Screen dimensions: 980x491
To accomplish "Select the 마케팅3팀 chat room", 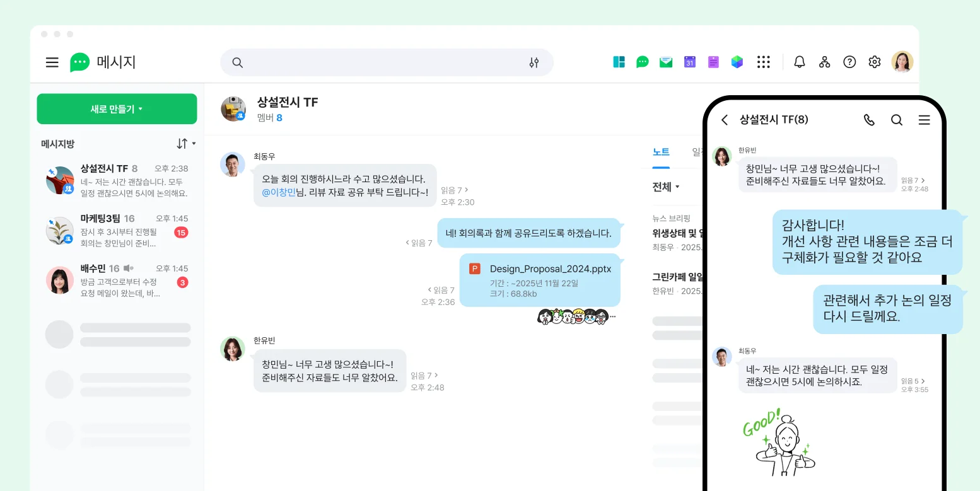I will click(117, 230).
